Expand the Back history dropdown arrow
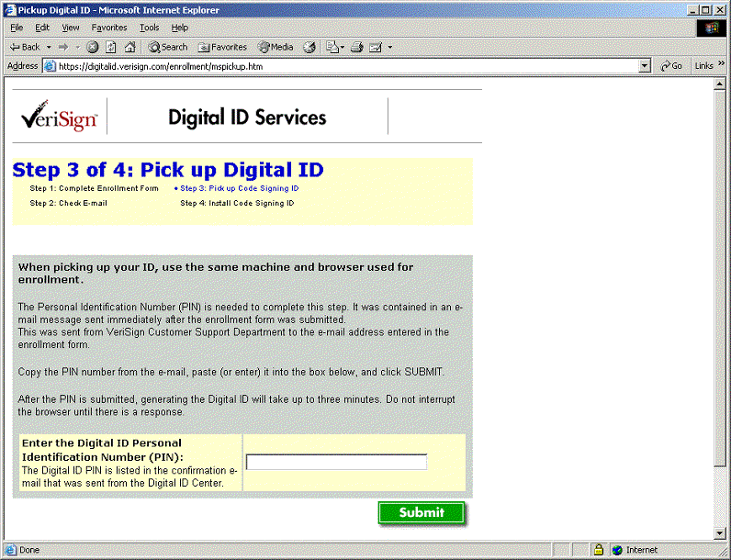 coord(49,47)
